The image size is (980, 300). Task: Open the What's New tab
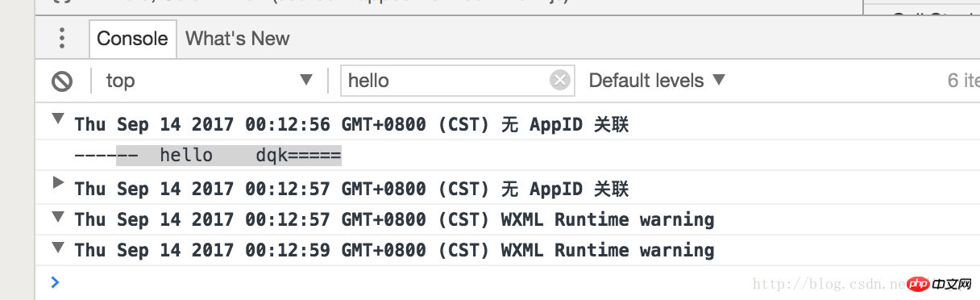tap(238, 38)
